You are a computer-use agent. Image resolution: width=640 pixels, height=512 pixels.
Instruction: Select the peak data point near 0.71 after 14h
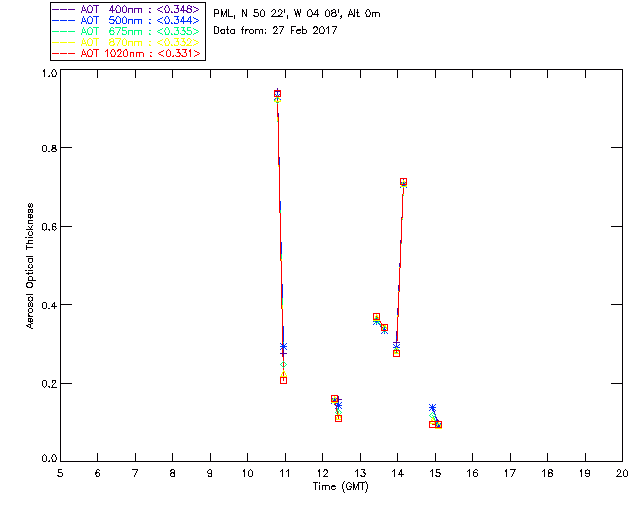click(403, 182)
